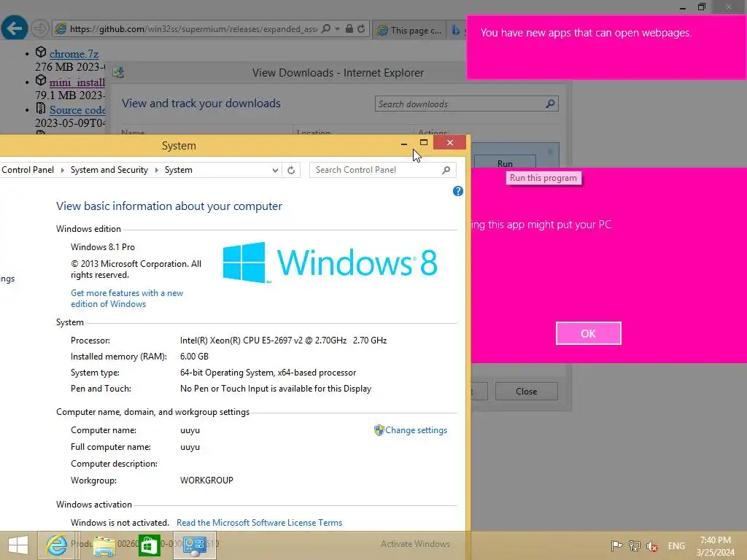747x560 pixels.
Task: Click the package icon beside chrome.7z
Action: [x=41, y=52]
